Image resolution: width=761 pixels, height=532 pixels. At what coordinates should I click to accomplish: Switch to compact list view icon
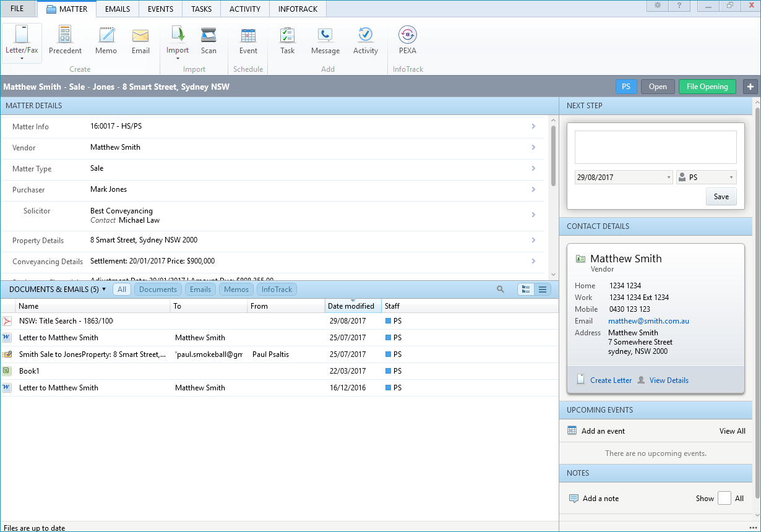(x=543, y=289)
